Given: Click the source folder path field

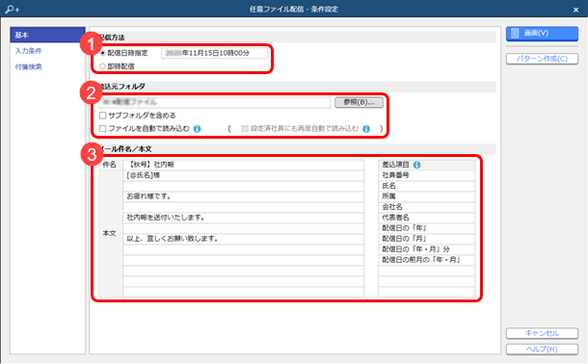Looking at the screenshot, I should pos(215,102).
